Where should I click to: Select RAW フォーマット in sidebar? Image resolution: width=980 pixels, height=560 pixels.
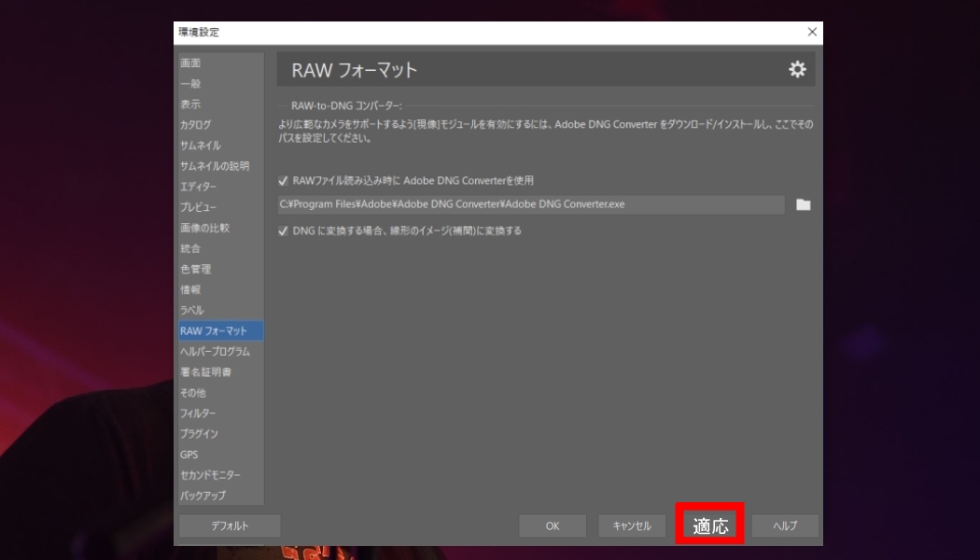pyautogui.click(x=220, y=330)
